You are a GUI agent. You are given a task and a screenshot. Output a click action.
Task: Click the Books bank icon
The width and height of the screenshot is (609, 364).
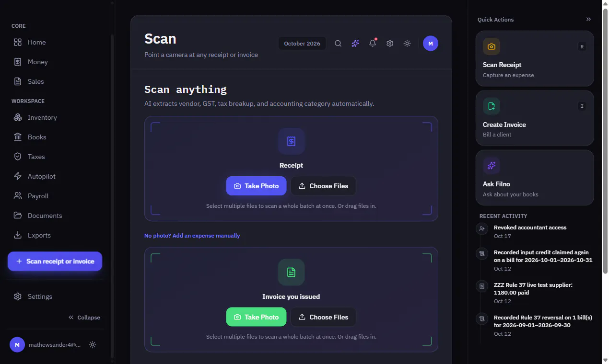(x=18, y=137)
